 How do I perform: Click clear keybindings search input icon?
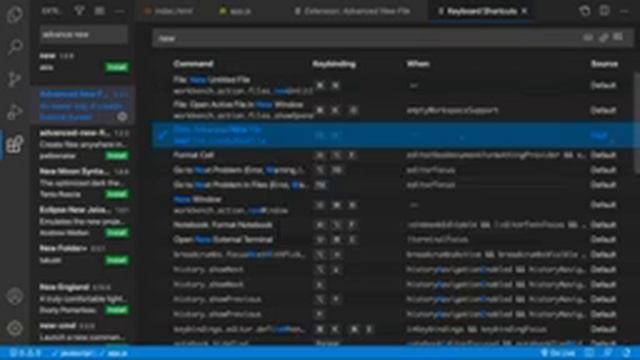coord(619,38)
